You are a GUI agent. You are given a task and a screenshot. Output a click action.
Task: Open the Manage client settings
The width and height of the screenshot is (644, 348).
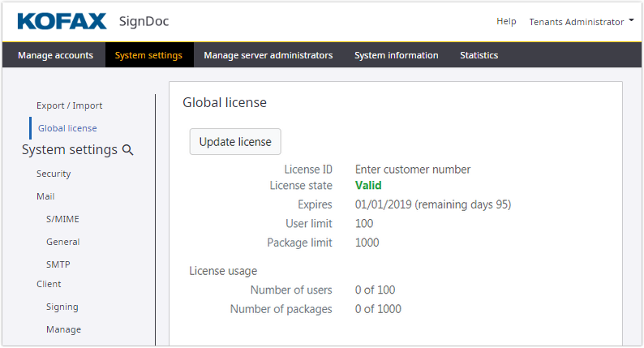63,330
